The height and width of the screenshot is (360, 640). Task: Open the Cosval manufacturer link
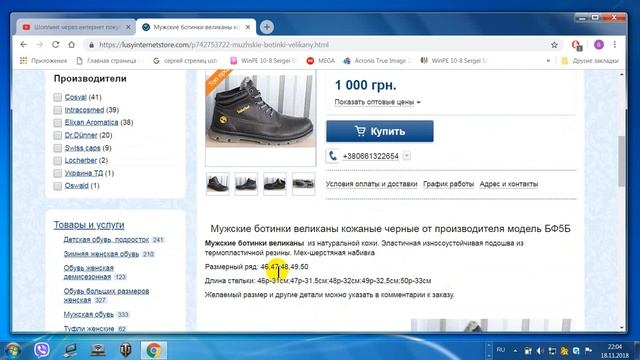pos(76,97)
